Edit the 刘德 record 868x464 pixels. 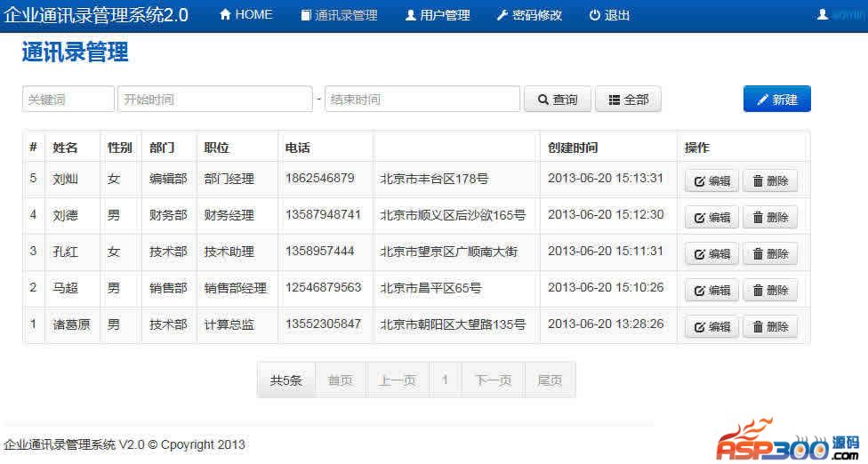(x=711, y=218)
